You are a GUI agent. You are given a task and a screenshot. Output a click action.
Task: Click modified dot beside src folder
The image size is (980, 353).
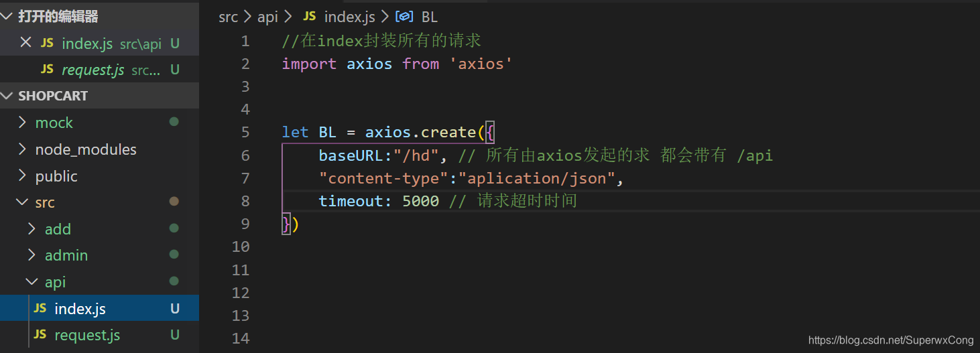click(174, 202)
